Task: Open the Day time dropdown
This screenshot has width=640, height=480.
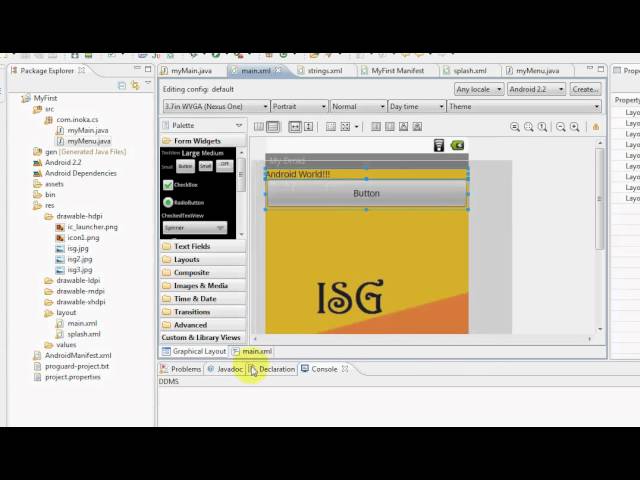Action: [x=417, y=107]
